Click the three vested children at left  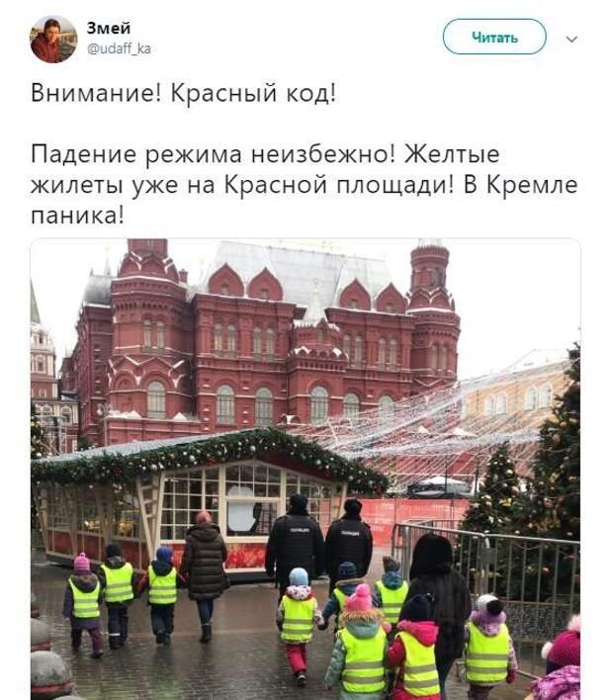pos(123,598)
